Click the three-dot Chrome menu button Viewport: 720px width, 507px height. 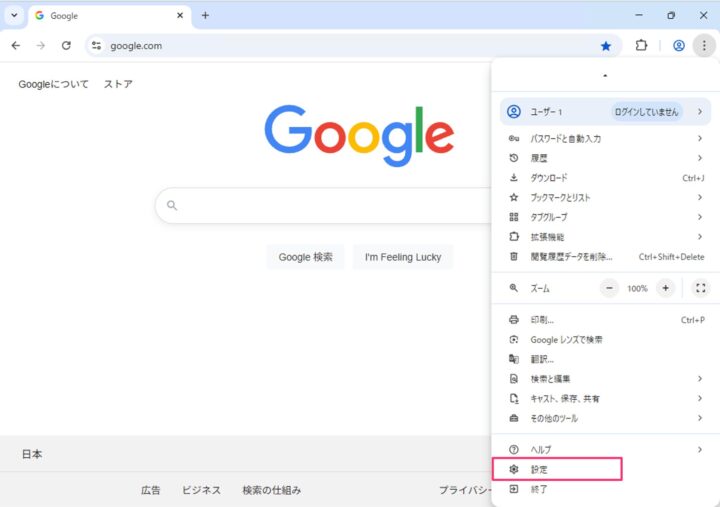[704, 45]
